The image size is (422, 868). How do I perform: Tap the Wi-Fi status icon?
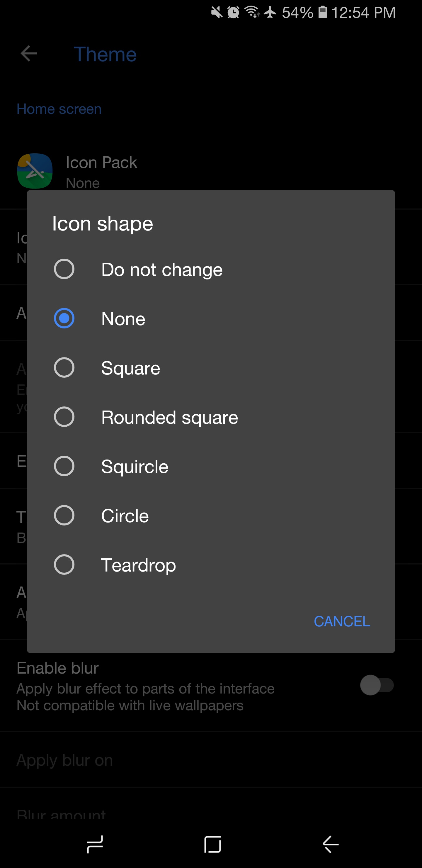pyautogui.click(x=251, y=12)
